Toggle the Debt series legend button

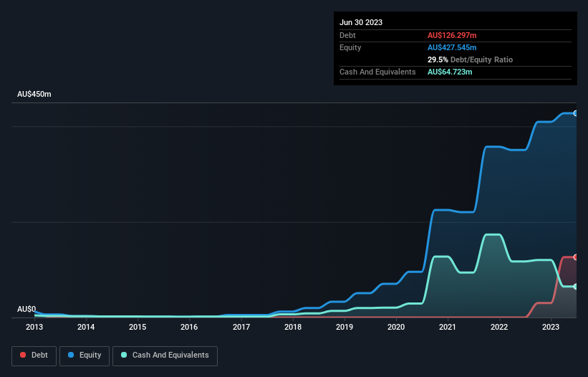point(34,355)
